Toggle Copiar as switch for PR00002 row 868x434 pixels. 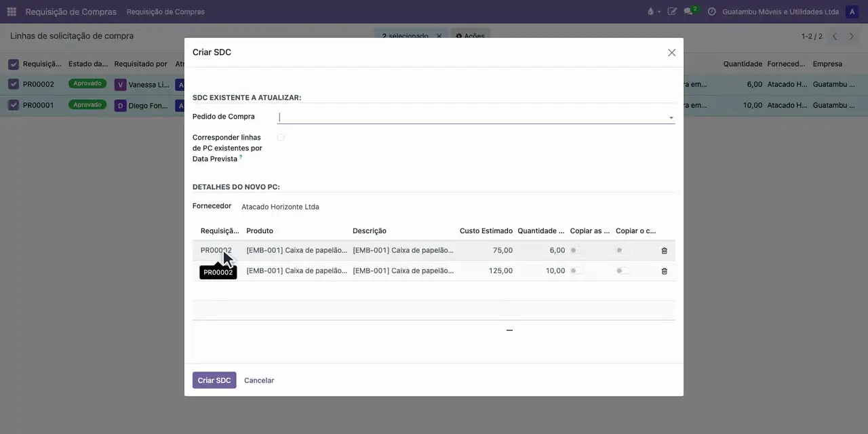[576, 250]
